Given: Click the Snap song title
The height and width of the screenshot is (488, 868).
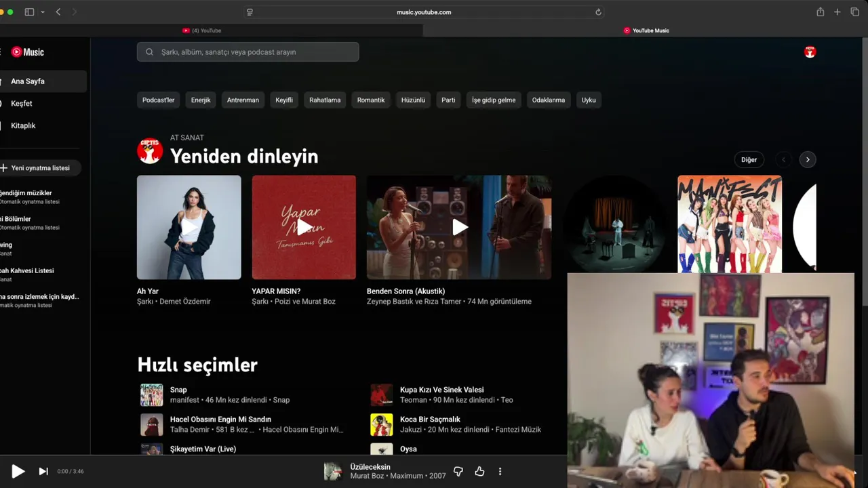Looking at the screenshot, I should click(178, 390).
